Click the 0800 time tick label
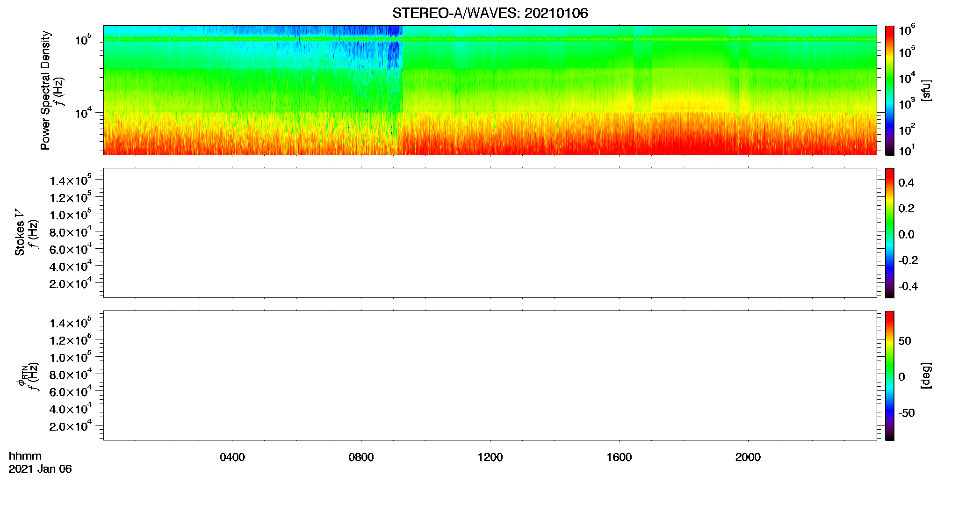This screenshot has height=505, width=980. tap(361, 457)
